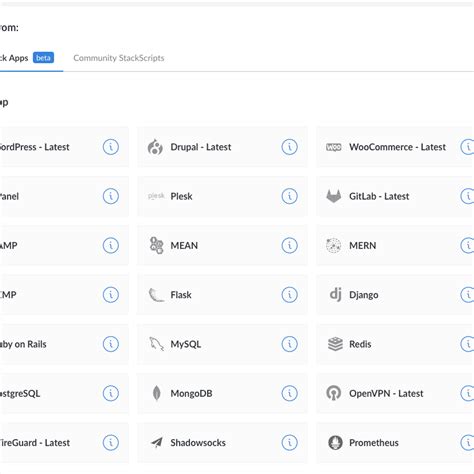
Task: Open info for MERN stack
Action: tap(467, 246)
